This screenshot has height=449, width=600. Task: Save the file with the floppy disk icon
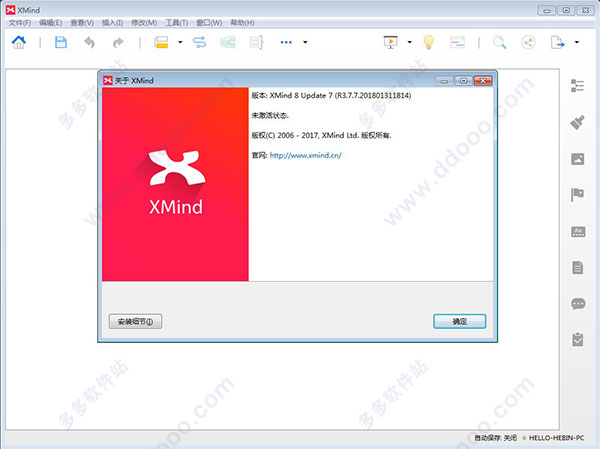[61, 42]
